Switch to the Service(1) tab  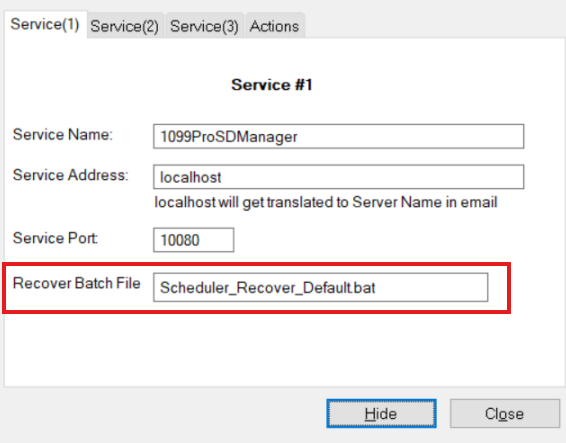tap(45, 25)
